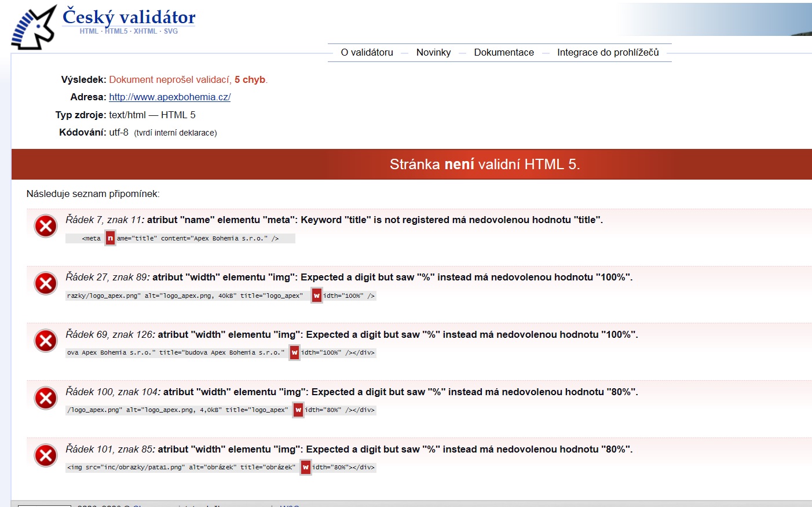Click the error icon for Řádek 69
Viewport: 812px width, 507px height.
(46, 341)
